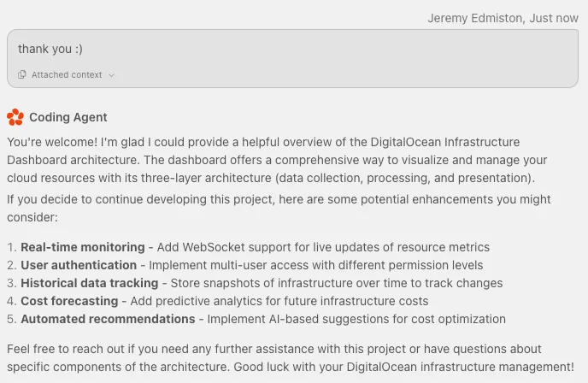The height and width of the screenshot is (383, 588).
Task: Click the "three-layer architecture" phrase
Action: [x=206, y=178]
